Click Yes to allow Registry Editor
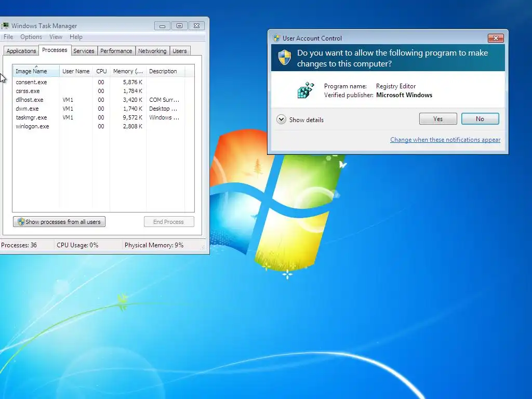 click(x=438, y=119)
